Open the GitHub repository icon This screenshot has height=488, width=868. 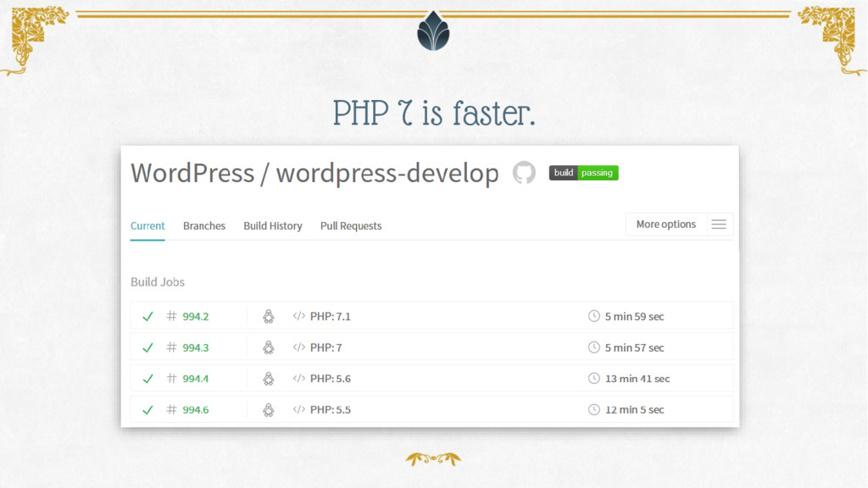524,173
